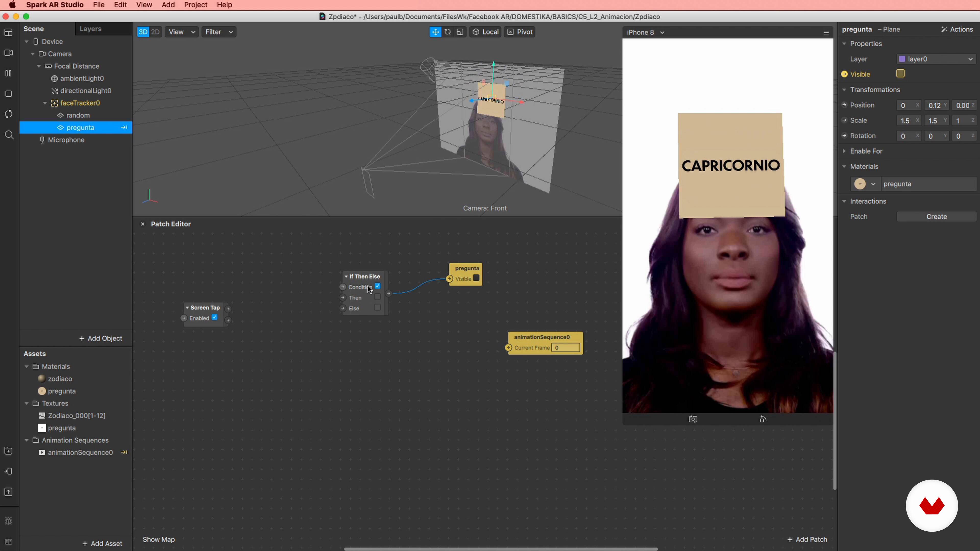Capture a screenshot of the simulator
Image resolution: width=980 pixels, height=551 pixels.
693,419
